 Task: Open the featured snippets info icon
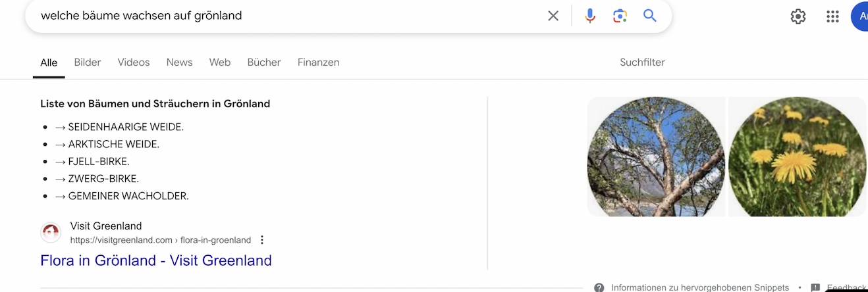point(599,287)
